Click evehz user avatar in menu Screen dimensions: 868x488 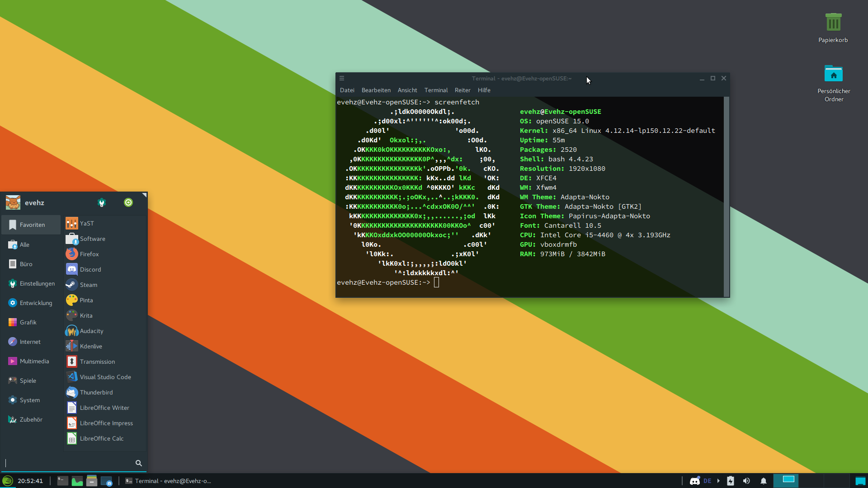(13, 202)
